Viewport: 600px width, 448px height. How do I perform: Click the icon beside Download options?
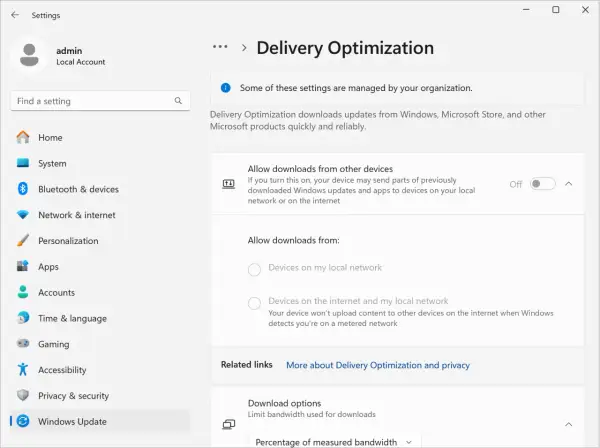click(x=229, y=424)
